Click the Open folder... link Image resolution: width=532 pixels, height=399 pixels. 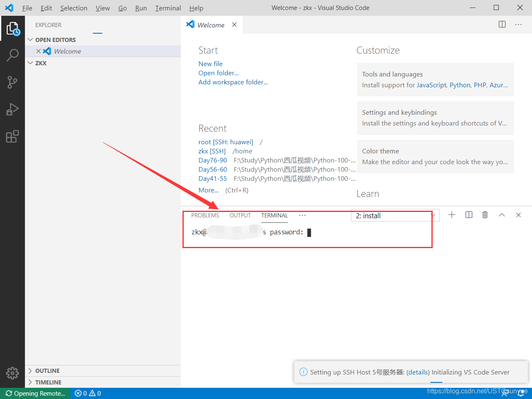coord(219,73)
